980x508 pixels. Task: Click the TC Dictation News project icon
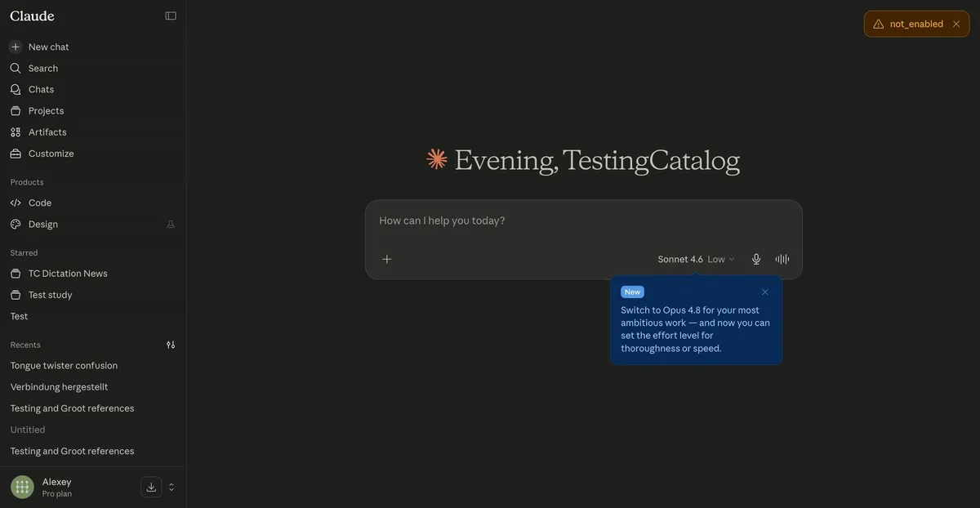16,273
